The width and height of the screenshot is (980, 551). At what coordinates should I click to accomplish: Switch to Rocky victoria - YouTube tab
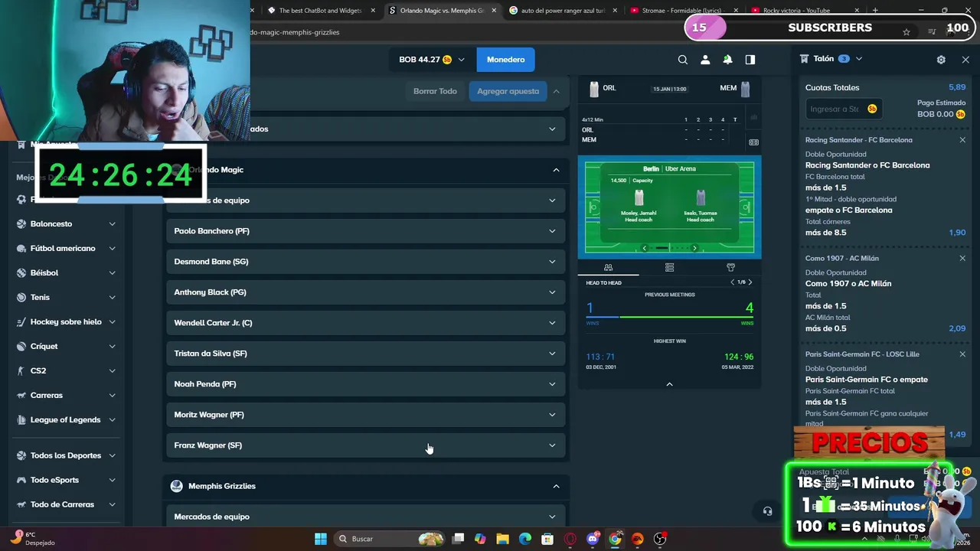pyautogui.click(x=803, y=11)
